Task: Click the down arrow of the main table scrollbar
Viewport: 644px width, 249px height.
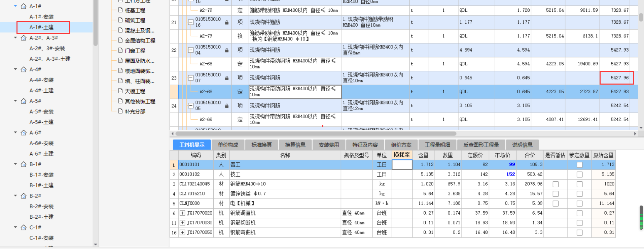Action: pyautogui.click(x=641, y=127)
